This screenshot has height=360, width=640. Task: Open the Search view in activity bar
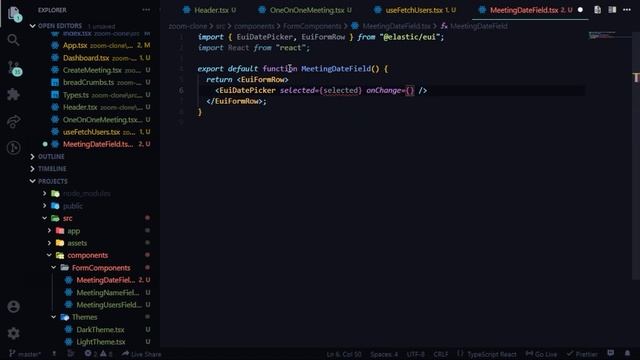(x=13, y=40)
